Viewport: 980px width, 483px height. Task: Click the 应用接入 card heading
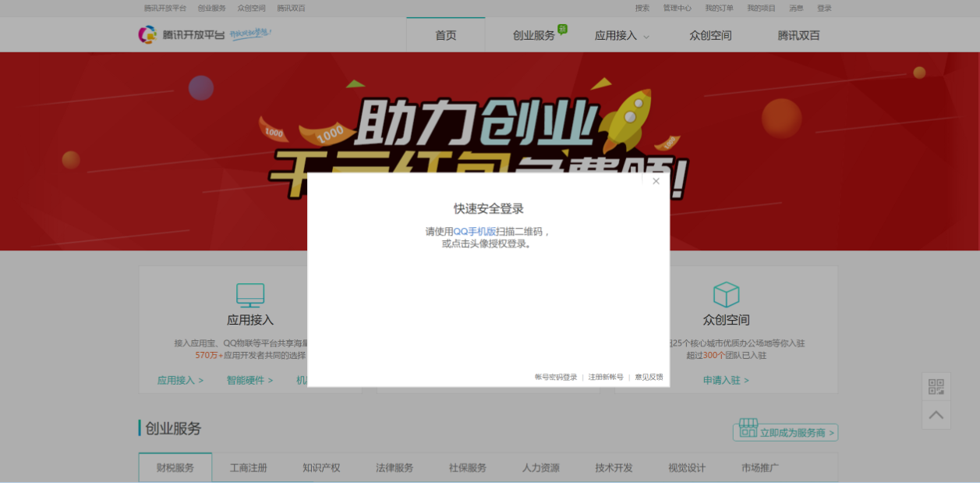pyautogui.click(x=250, y=320)
